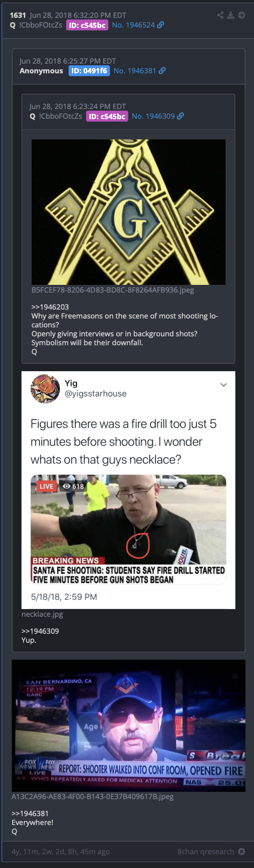This screenshot has width=254, height=868.
Task: Open the necklace.jpg tweet image
Action: (x=129, y=490)
